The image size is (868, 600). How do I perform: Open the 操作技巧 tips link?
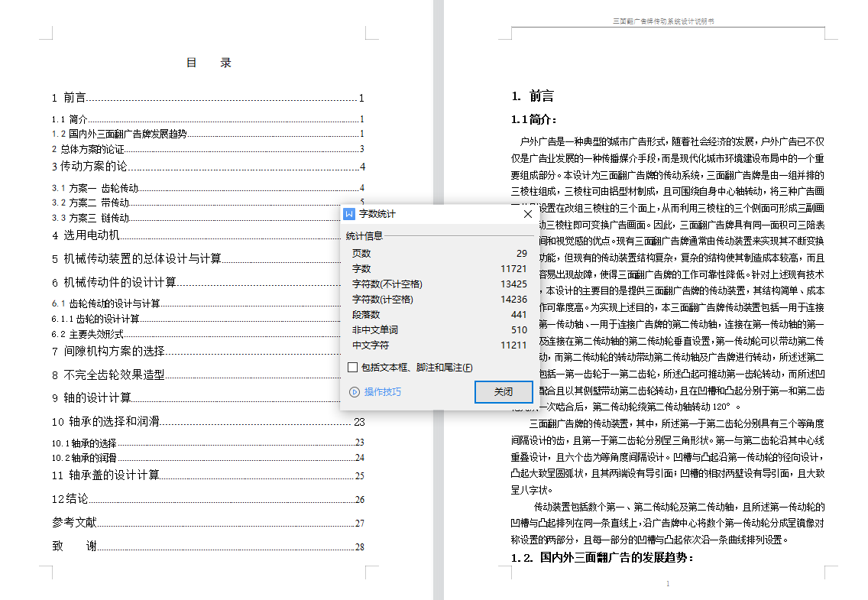[x=382, y=392]
